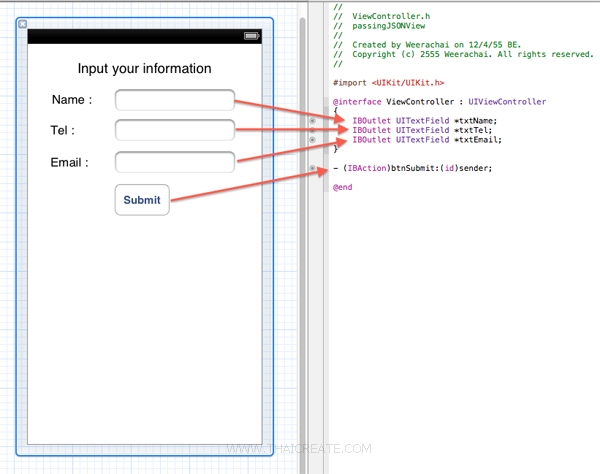Click the connection circle beside txtTel outlet
The height and width of the screenshot is (474, 600).
pos(313,130)
